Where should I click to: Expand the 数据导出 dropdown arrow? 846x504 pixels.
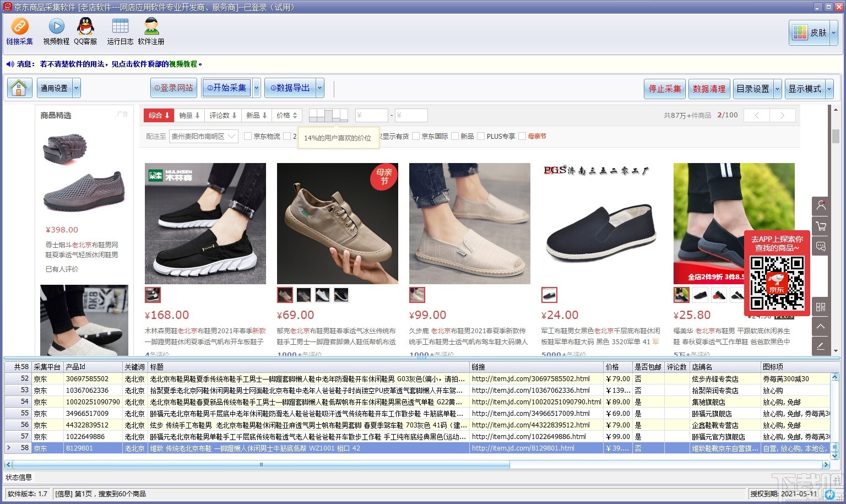[x=320, y=88]
